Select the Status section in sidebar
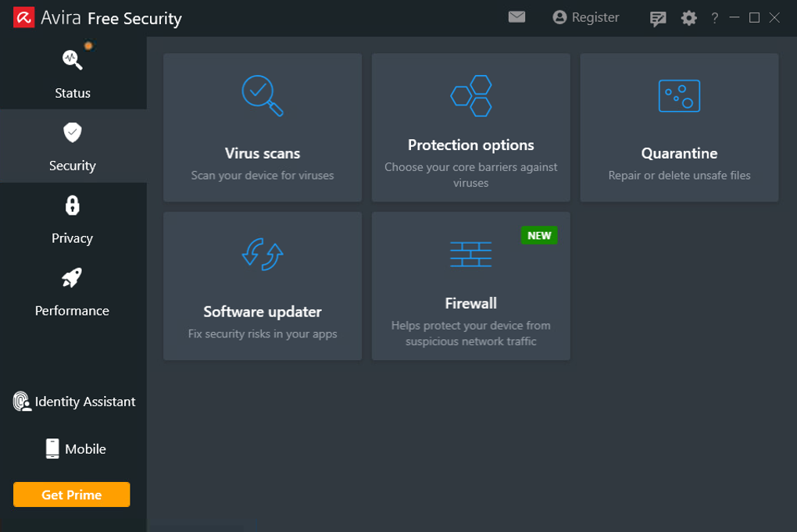 click(x=72, y=74)
